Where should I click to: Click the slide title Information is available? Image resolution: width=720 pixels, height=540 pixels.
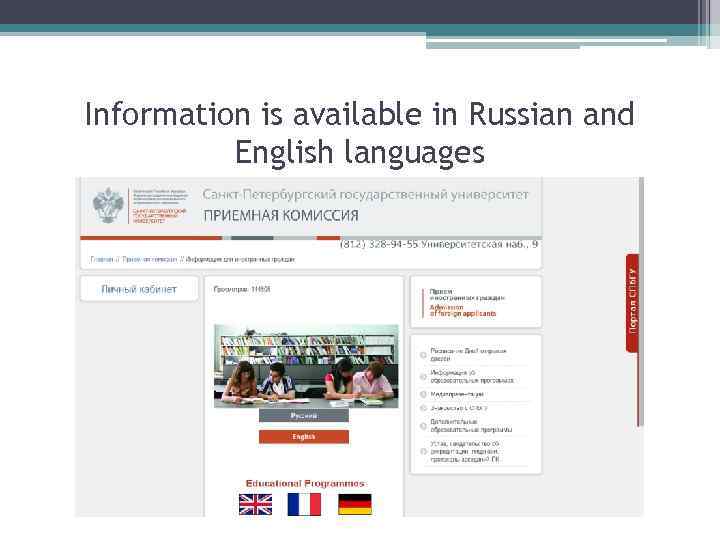(360, 132)
